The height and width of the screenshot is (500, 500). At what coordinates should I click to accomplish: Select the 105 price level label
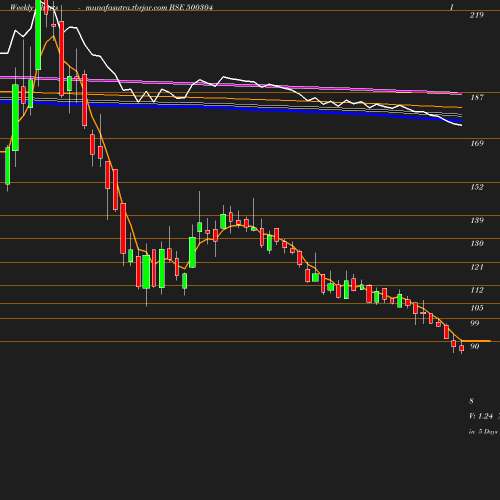477,308
